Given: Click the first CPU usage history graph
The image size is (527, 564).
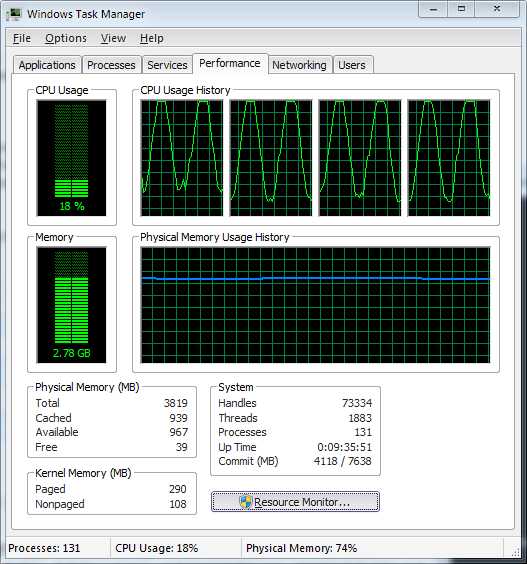Looking at the screenshot, I should point(182,158).
